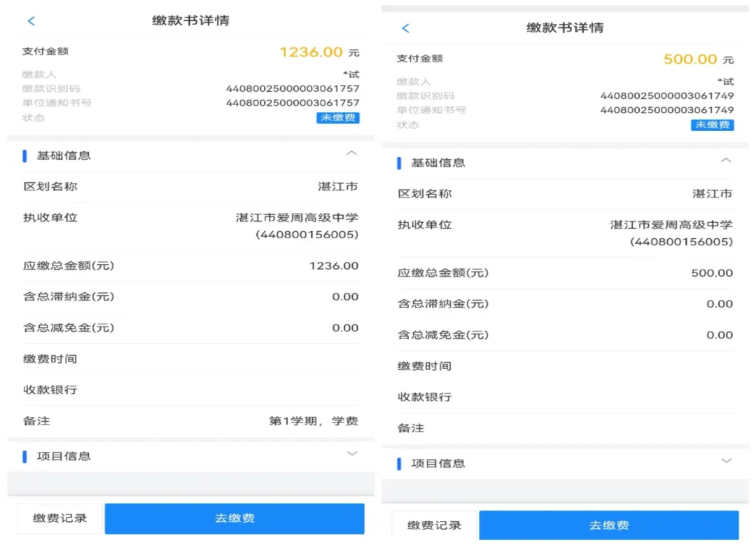This screenshot has width=756, height=545.
Task: Tap 未缴费 status badge on the 1236.00 screen
Action: pyautogui.click(x=338, y=118)
